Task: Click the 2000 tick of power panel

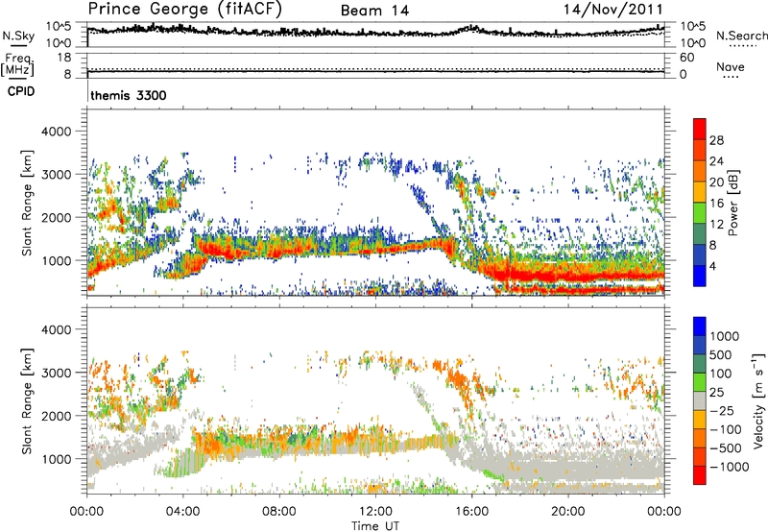Action: point(57,218)
